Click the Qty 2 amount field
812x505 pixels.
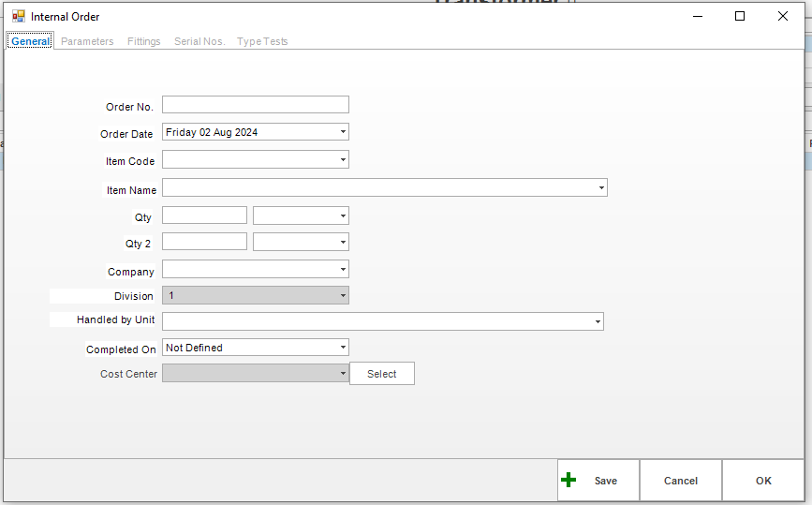click(204, 242)
